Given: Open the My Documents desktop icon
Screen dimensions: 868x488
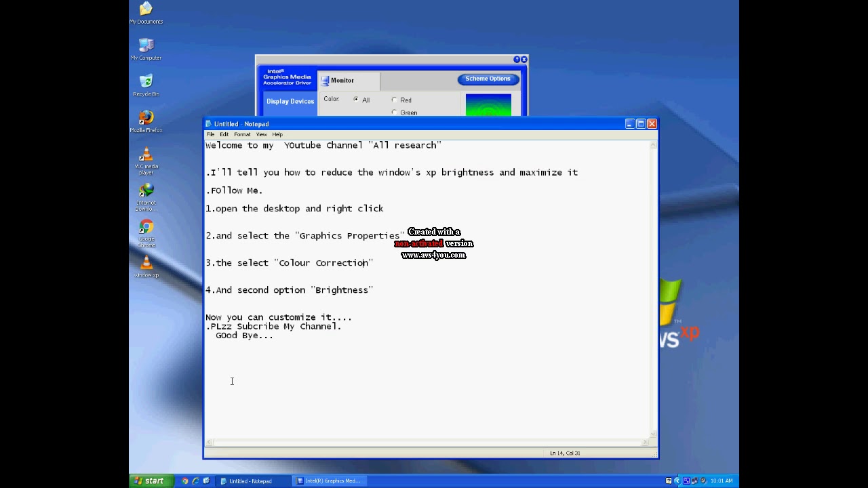Looking at the screenshot, I should click(146, 13).
